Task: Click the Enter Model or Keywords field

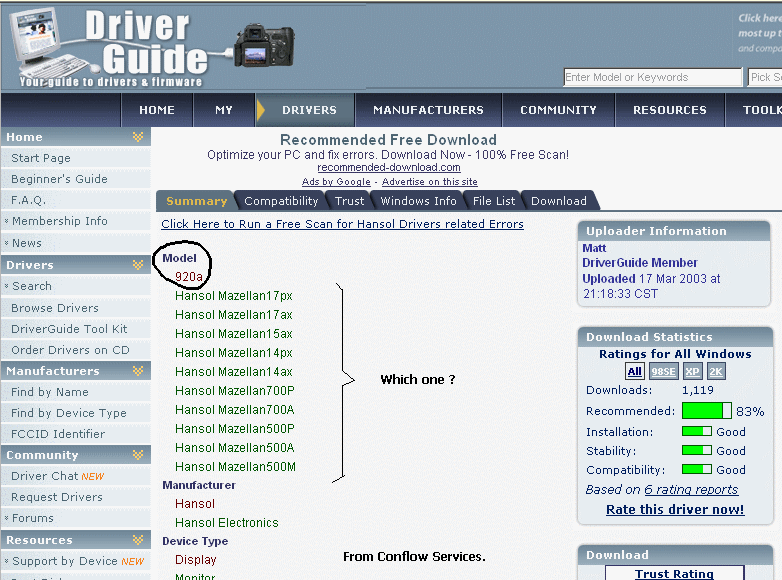Action: click(652, 77)
